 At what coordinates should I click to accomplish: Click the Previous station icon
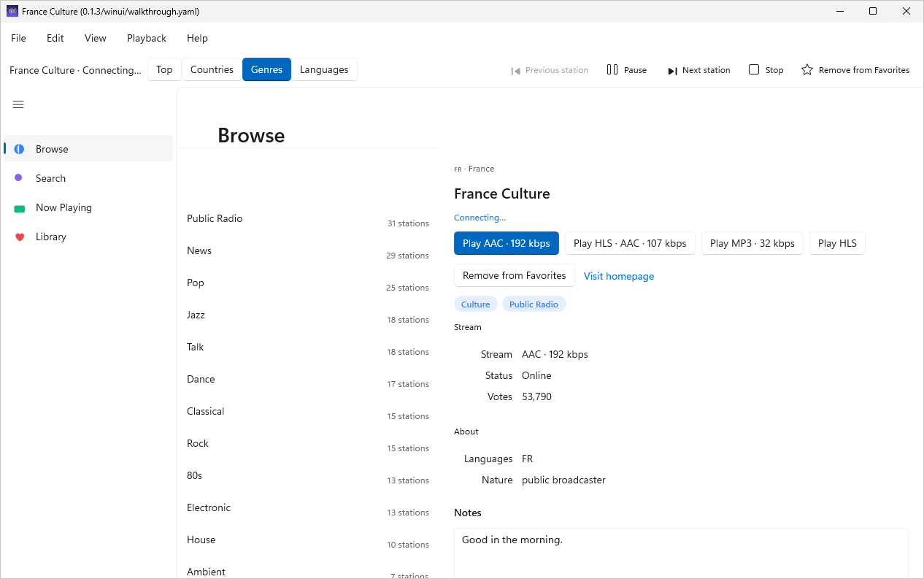515,71
